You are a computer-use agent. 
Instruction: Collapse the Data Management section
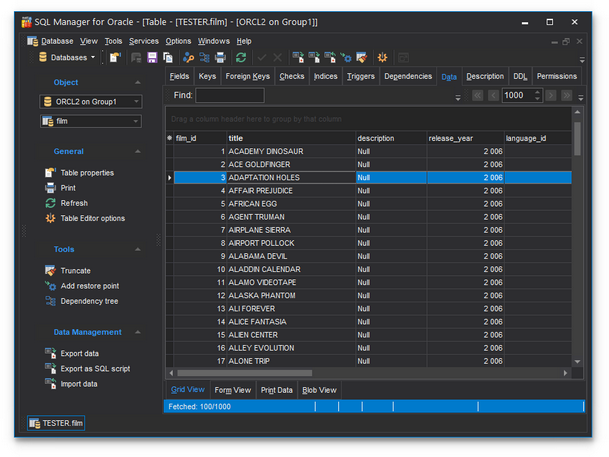(137, 332)
